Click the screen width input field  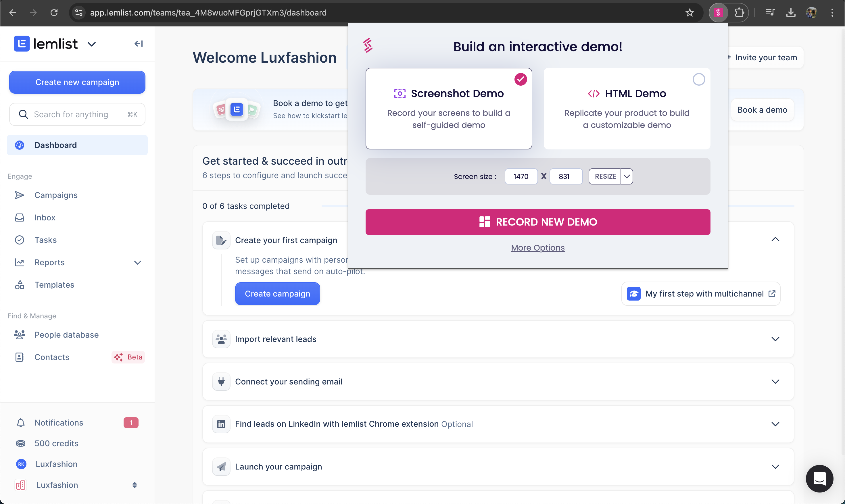[521, 176]
